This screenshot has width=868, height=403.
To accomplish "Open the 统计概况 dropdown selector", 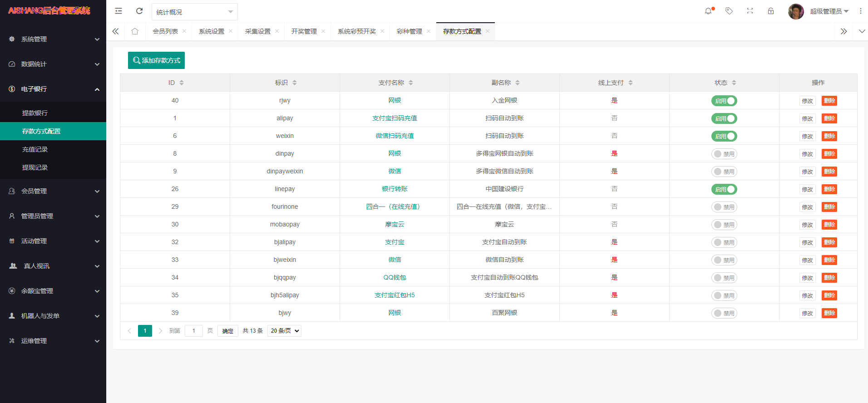I will click(194, 12).
